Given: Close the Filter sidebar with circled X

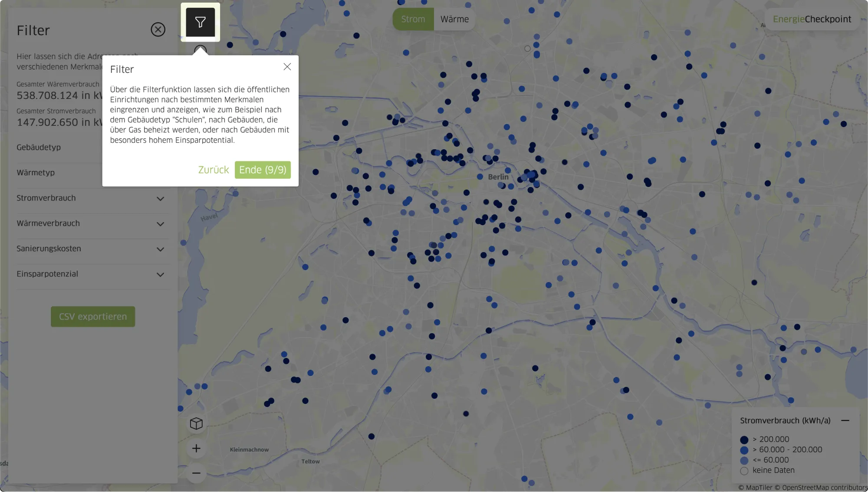Looking at the screenshot, I should 158,30.
